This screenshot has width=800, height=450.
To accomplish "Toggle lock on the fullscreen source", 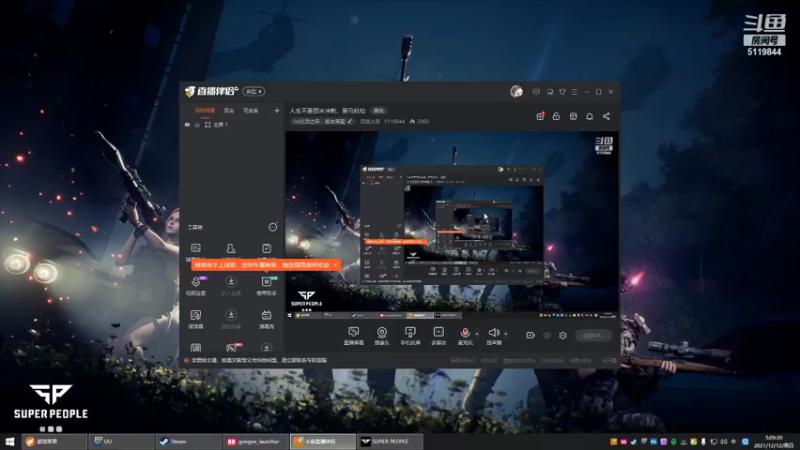I will tap(197, 124).
